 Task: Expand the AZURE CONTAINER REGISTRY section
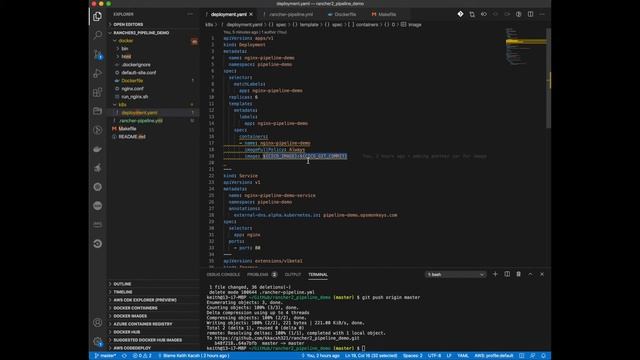[x=142, y=324]
